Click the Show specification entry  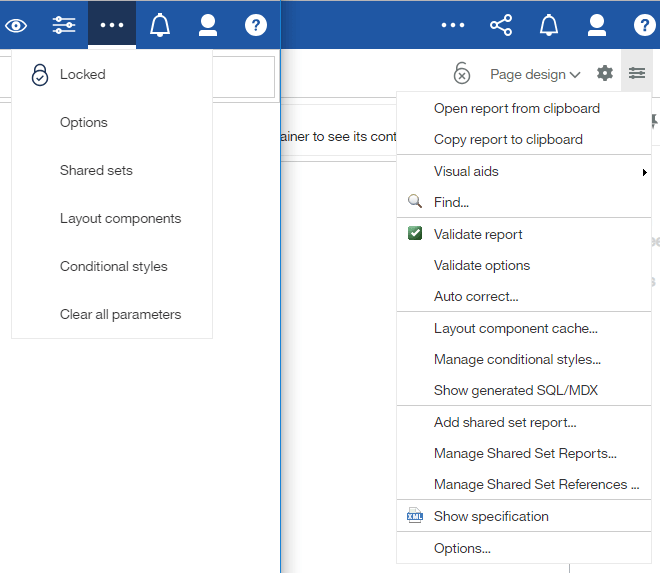click(x=524, y=517)
